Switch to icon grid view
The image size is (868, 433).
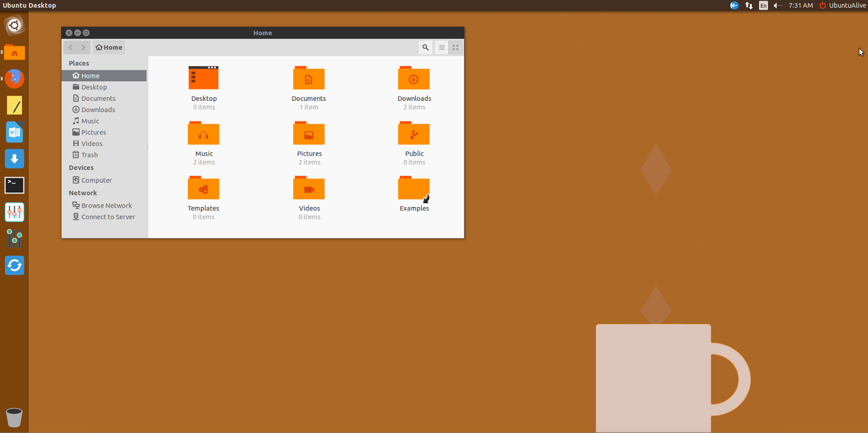click(x=456, y=48)
